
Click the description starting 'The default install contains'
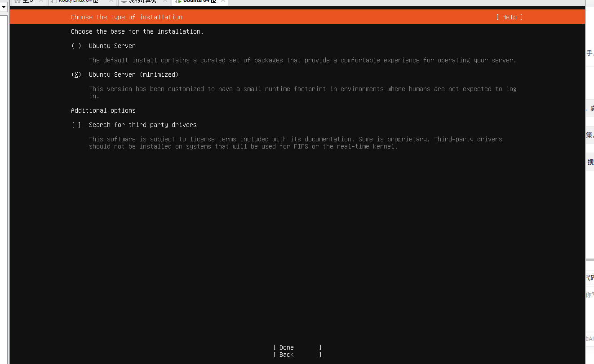[302, 60]
